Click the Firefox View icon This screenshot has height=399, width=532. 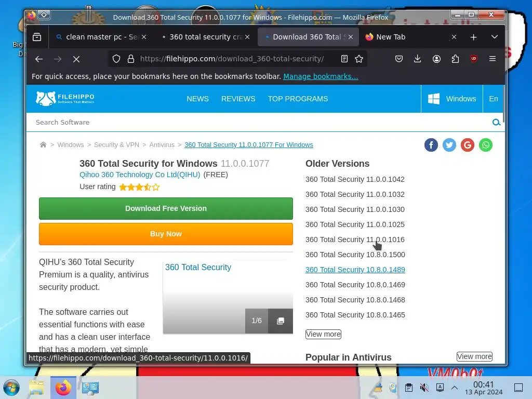point(37,37)
